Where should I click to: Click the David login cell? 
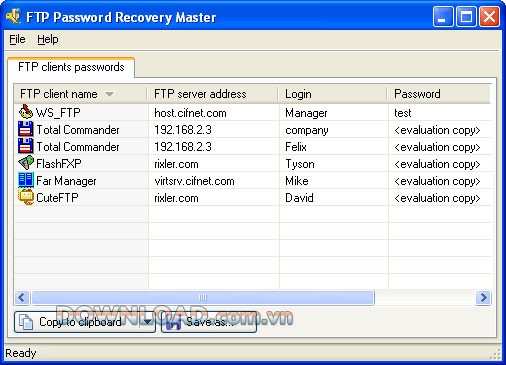[x=299, y=198]
